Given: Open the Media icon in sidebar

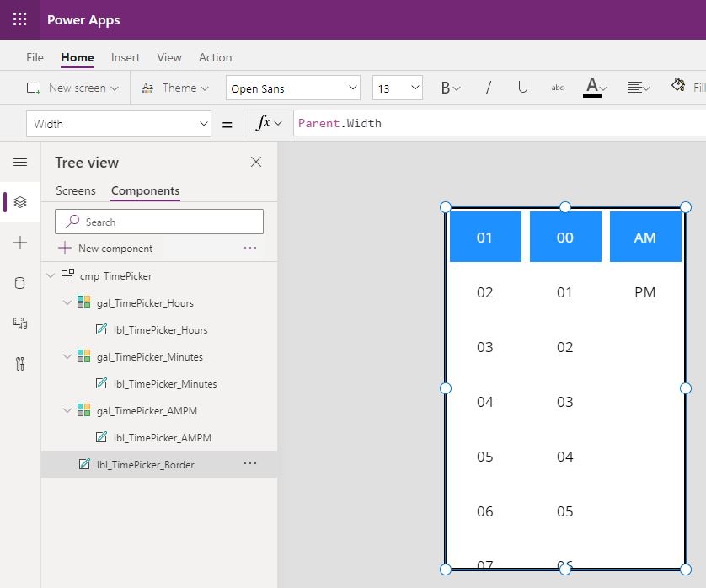Looking at the screenshot, I should coord(20,323).
